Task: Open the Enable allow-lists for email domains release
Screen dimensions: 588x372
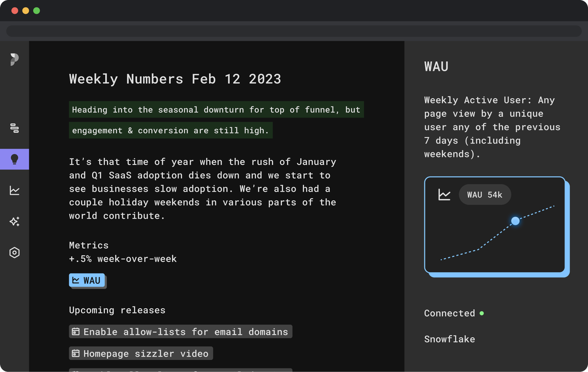Action: tap(180, 331)
